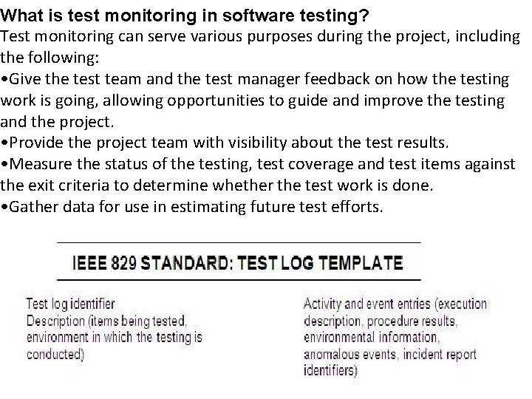Click the word "identifiers)" ending the right column
Viewport: 532px width, 399px height.
pyautogui.click(x=330, y=369)
